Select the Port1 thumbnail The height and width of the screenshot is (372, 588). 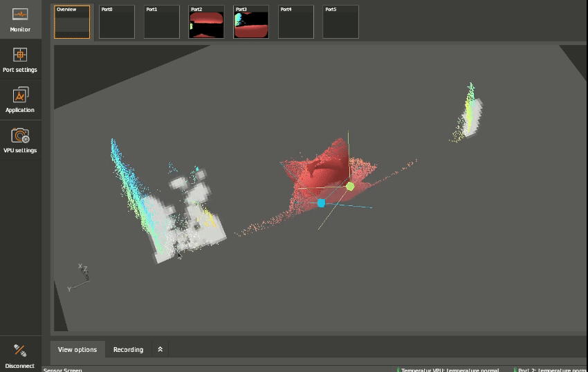coord(161,22)
